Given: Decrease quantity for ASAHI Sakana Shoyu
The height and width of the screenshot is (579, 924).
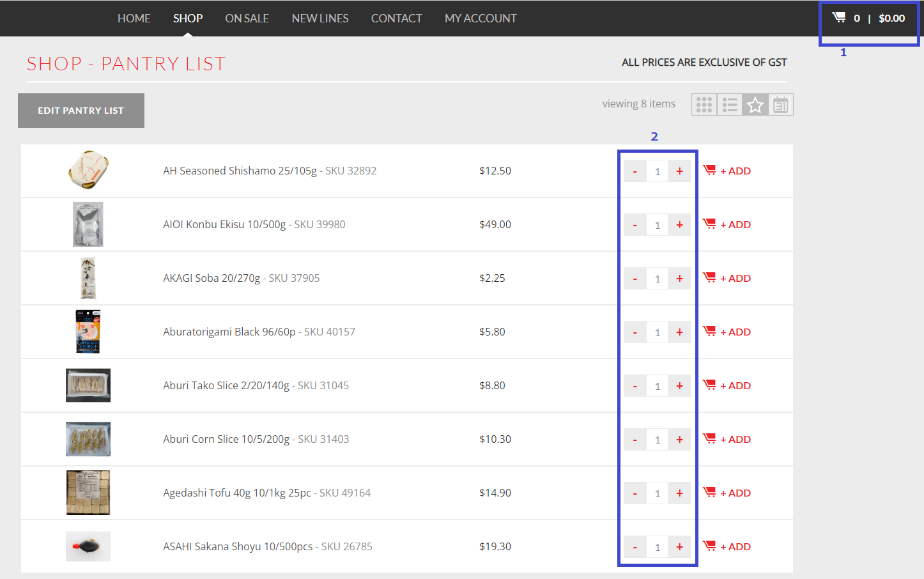Looking at the screenshot, I should click(635, 547).
